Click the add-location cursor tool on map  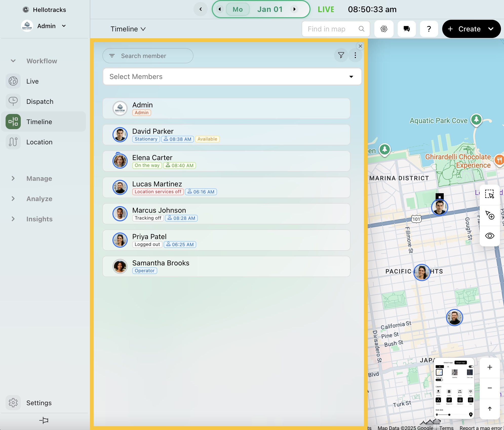click(490, 215)
